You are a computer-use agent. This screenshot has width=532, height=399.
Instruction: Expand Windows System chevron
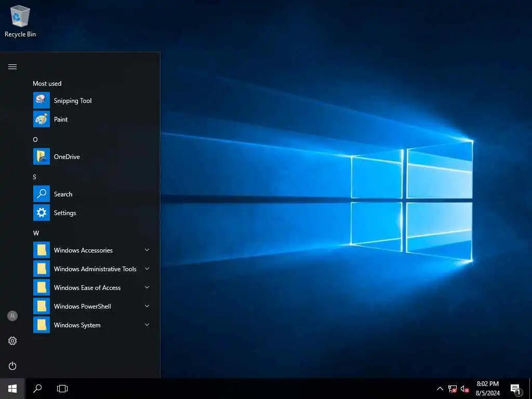pyautogui.click(x=147, y=325)
